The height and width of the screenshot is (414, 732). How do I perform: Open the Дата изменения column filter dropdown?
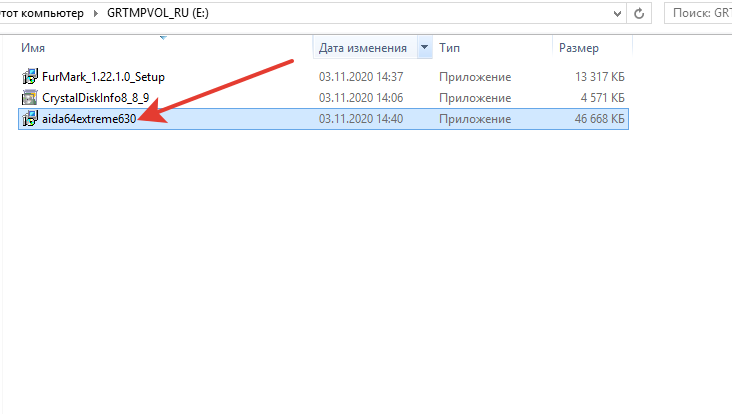tap(424, 47)
